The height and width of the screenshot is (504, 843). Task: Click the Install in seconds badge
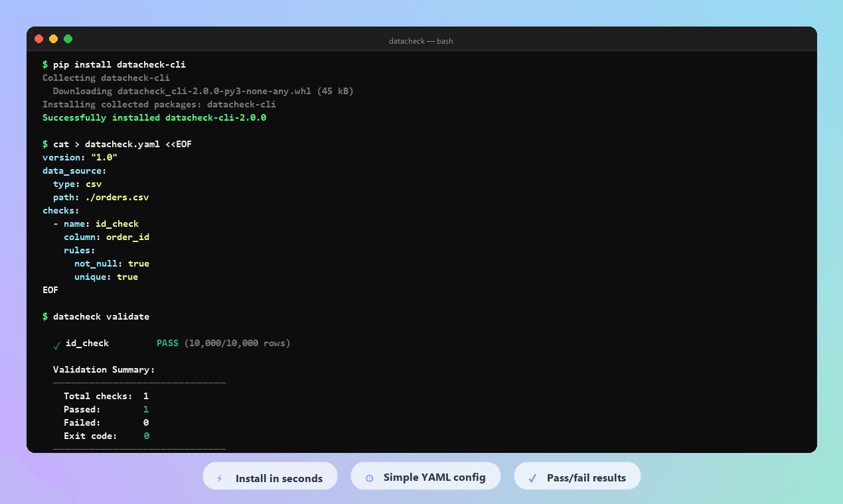pos(269,476)
